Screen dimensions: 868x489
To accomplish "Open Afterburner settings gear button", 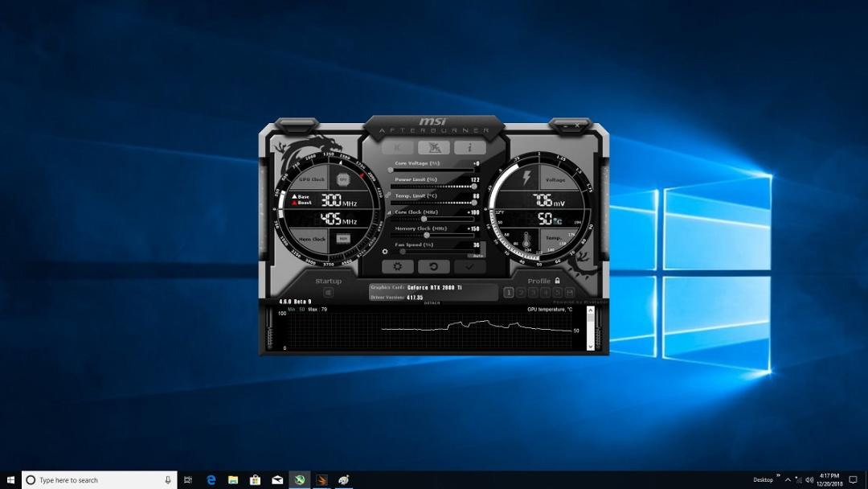I will 398,266.
